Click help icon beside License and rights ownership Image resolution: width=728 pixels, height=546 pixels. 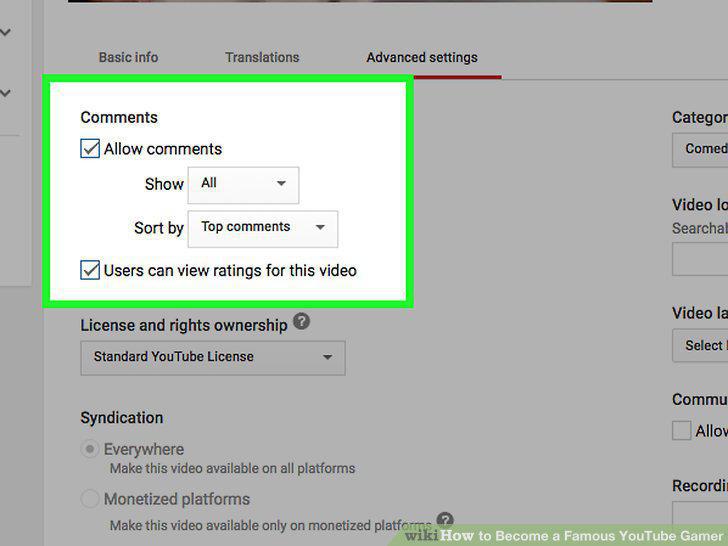point(301,321)
